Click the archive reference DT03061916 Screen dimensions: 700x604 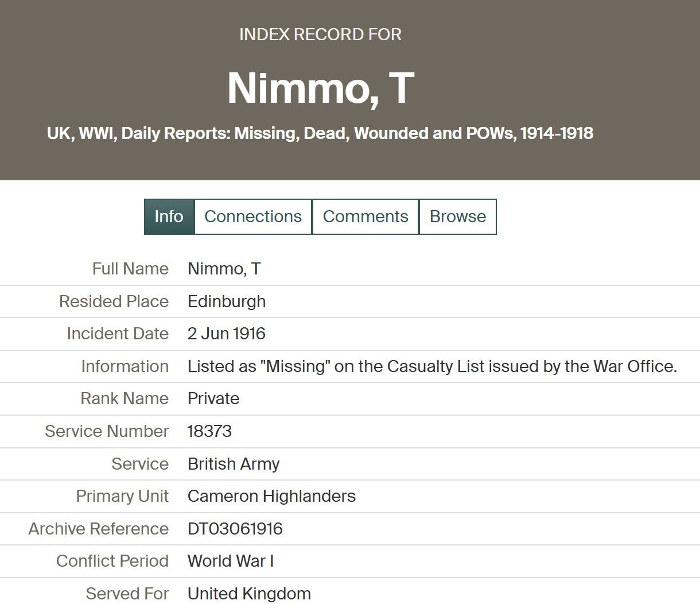(235, 529)
